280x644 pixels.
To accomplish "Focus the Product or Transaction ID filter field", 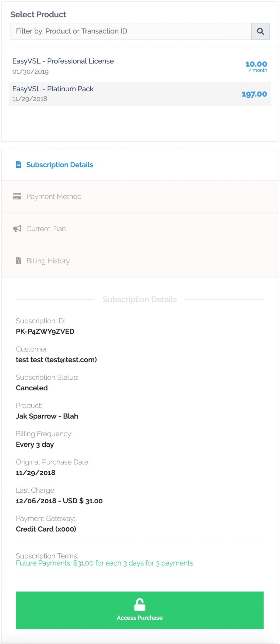I will 131,31.
